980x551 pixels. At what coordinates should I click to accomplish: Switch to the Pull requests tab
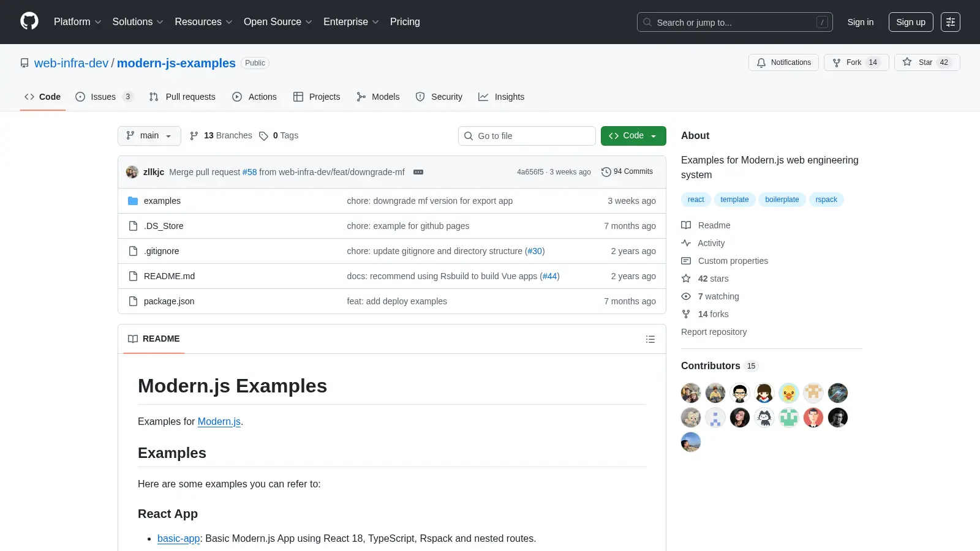point(183,97)
